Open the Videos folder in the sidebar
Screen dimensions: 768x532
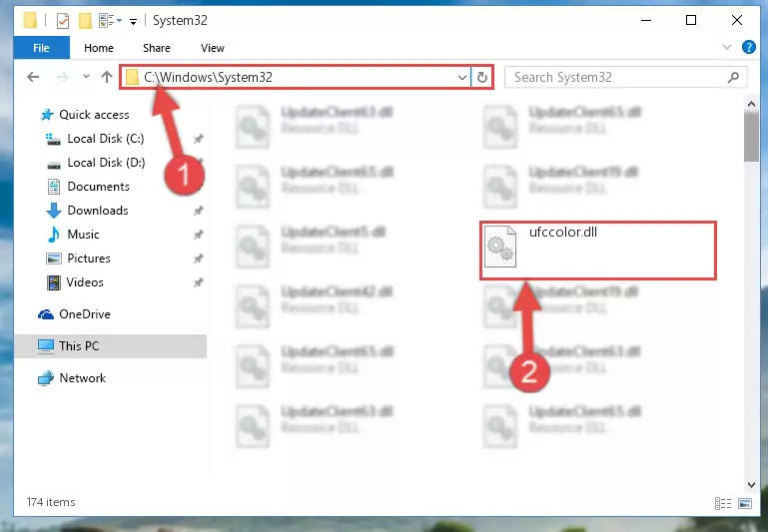(85, 282)
